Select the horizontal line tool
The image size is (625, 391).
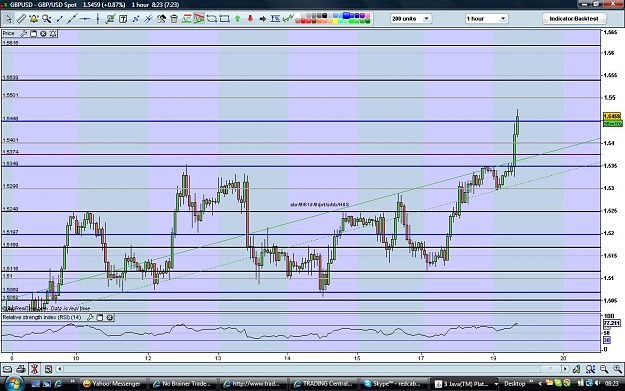85,18
